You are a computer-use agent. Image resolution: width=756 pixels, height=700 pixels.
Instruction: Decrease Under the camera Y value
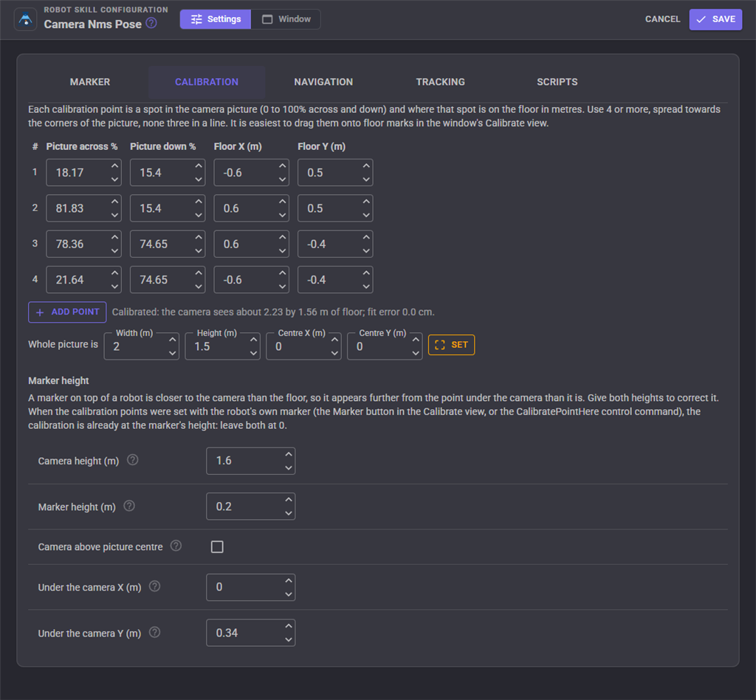pyautogui.click(x=289, y=639)
